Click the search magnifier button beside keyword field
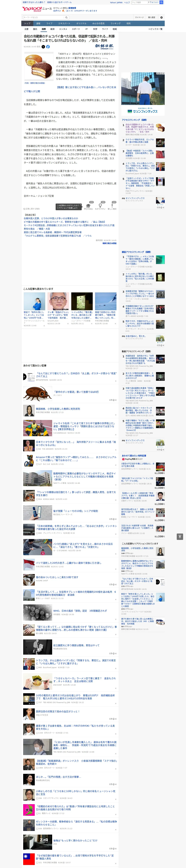The height and width of the screenshot is (868, 186). (x=66, y=18)
